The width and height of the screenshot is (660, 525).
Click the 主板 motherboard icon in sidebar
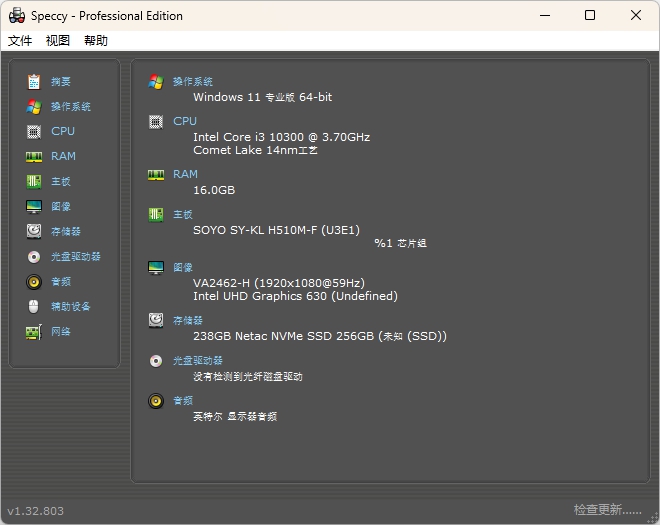[x=34, y=182]
